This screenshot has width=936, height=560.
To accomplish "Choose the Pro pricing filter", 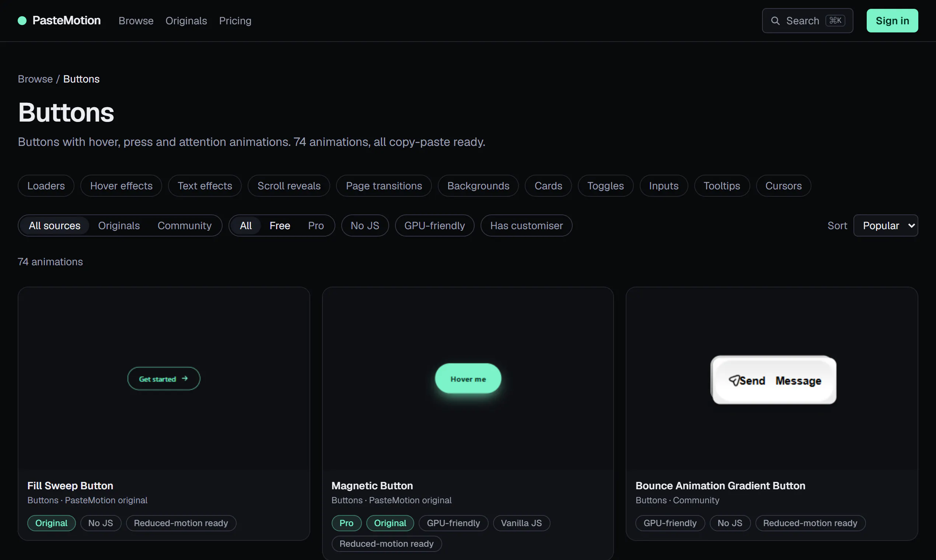I will point(316,226).
